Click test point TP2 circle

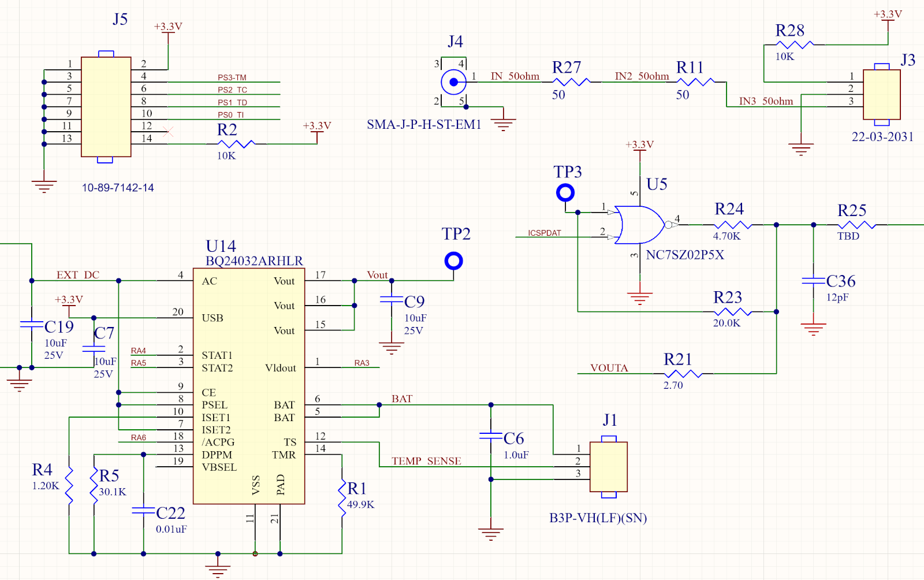(454, 261)
